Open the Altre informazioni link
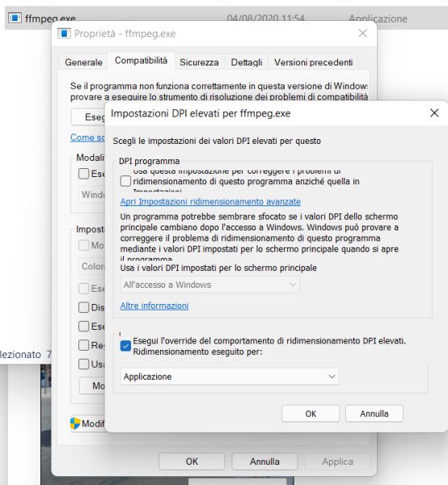The width and height of the screenshot is (448, 485). pos(154,306)
